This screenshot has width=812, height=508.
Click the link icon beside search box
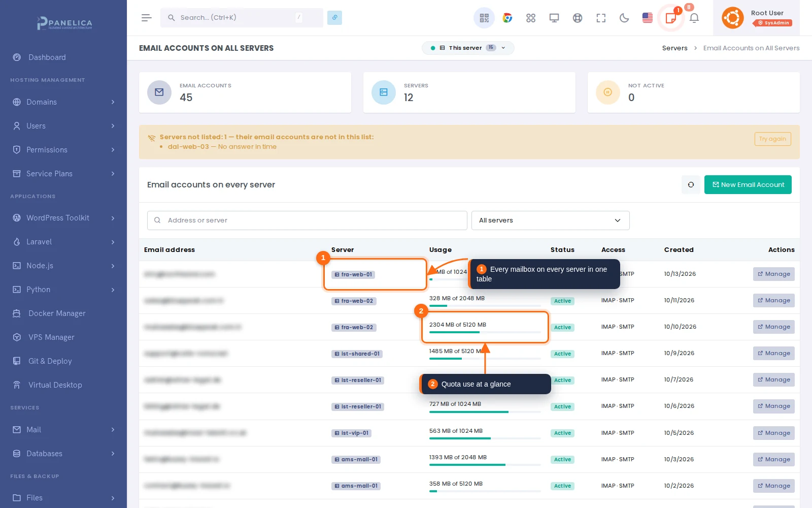tap(334, 17)
